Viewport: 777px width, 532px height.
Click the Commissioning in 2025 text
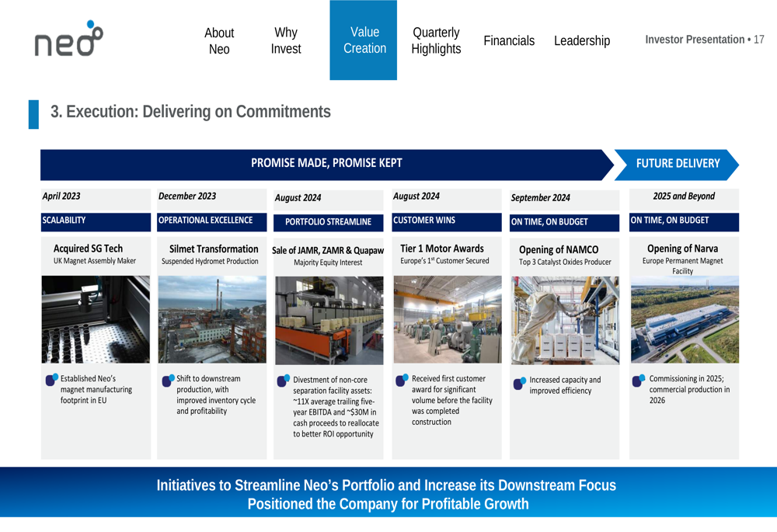tap(689, 390)
